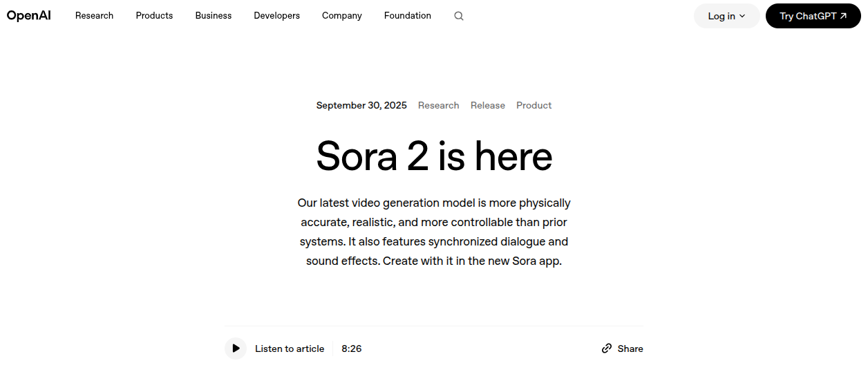Click the article summary paragraph

click(434, 232)
